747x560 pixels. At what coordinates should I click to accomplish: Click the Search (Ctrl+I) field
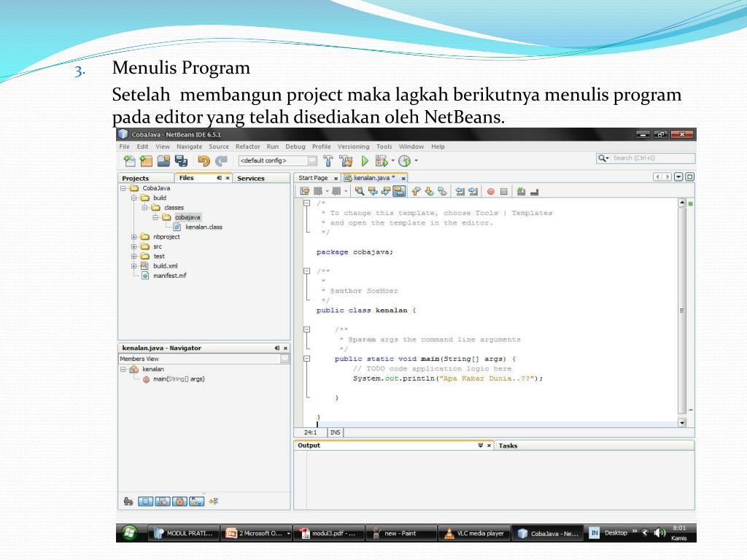coord(646,158)
